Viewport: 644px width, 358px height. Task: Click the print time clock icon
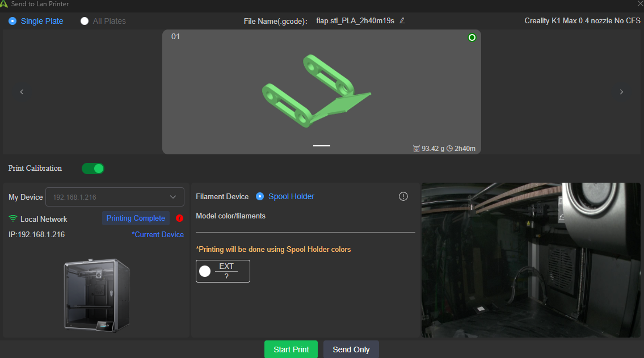coord(449,149)
